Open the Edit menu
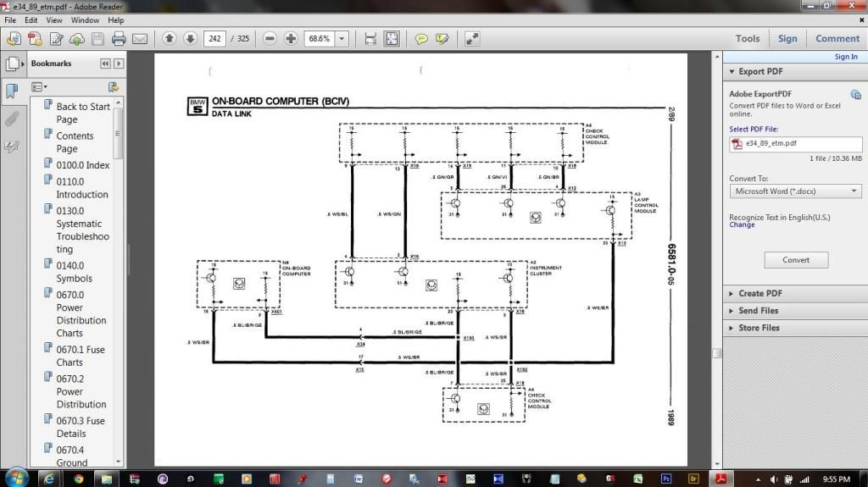868x487 pixels. (31, 20)
